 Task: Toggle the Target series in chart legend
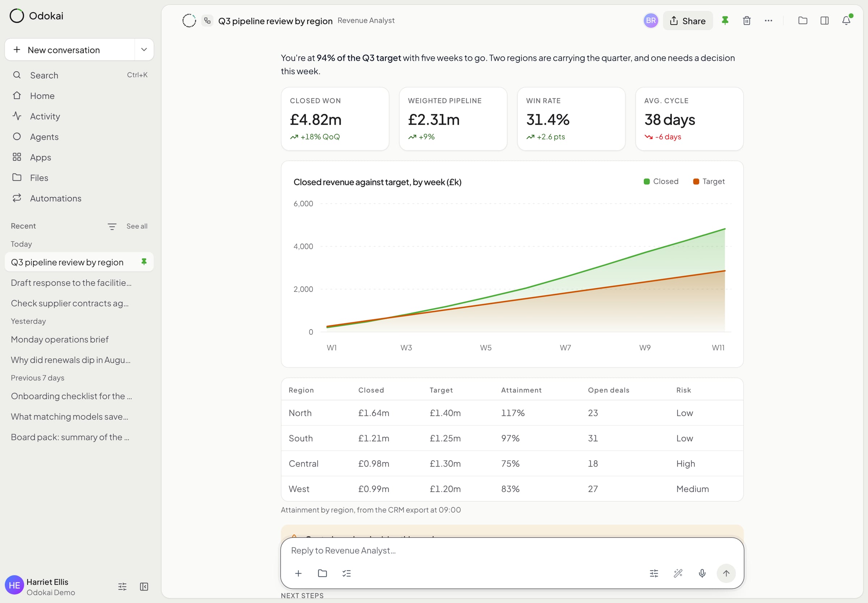(x=709, y=181)
